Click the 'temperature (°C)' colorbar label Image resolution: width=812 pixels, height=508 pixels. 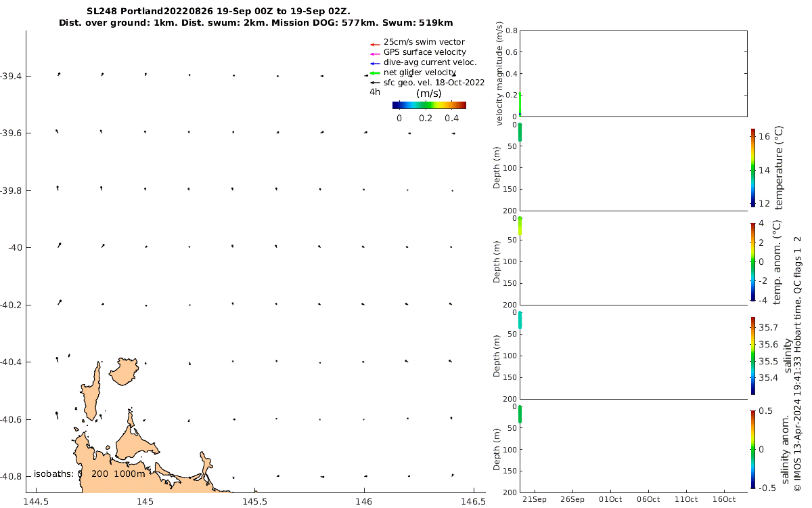pos(779,167)
